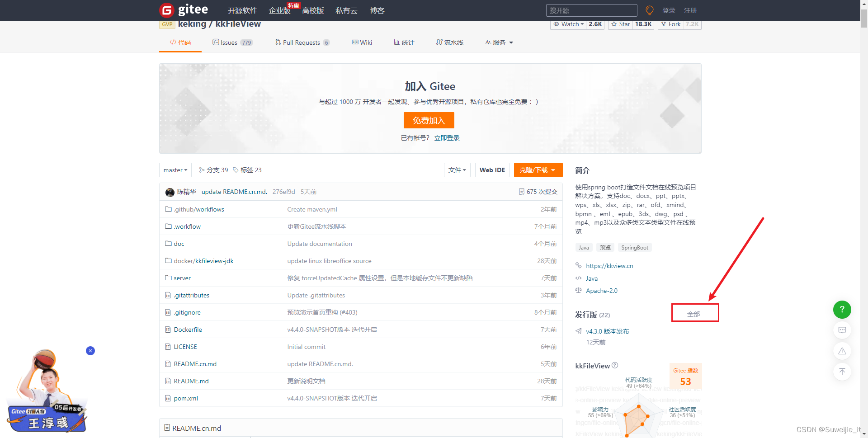Click the Gitee logo in header
The height and width of the screenshot is (438, 868).
184,10
